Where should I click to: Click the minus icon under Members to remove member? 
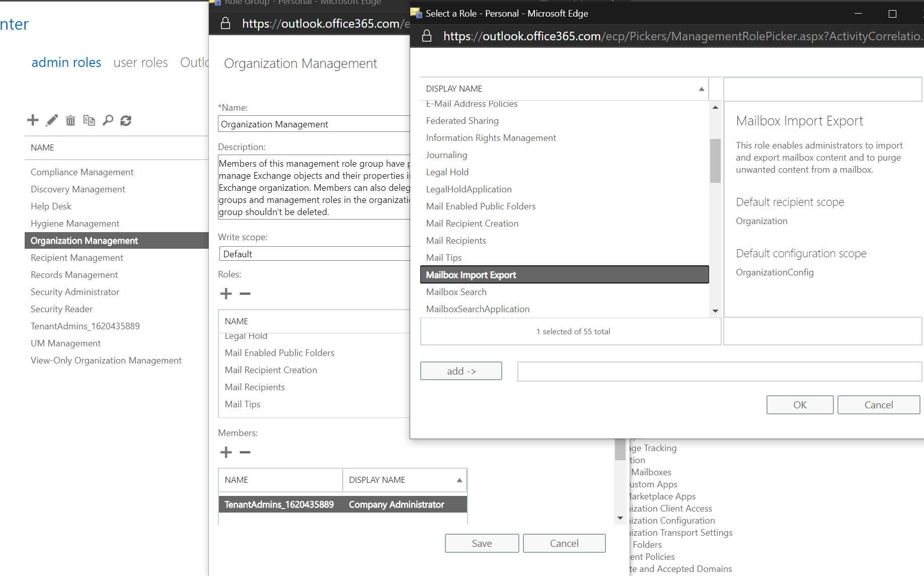point(245,452)
